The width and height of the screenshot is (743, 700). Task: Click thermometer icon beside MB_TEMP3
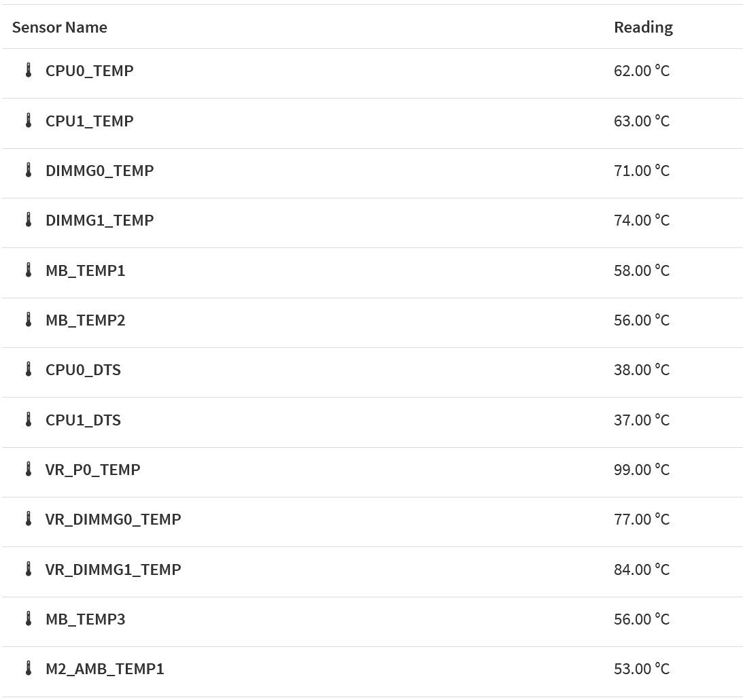pos(29,619)
